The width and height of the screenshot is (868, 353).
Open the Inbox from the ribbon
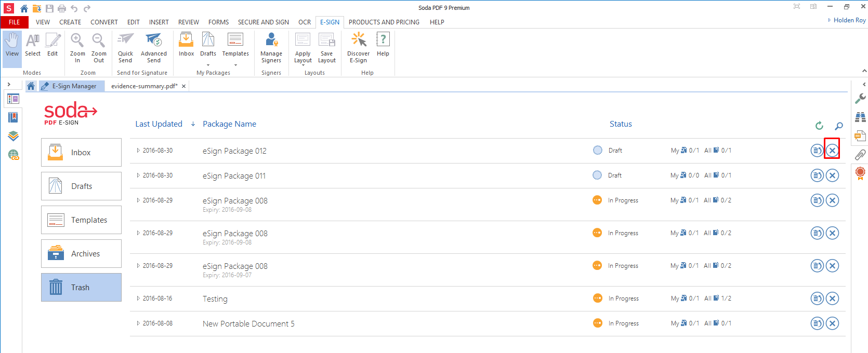(186, 45)
